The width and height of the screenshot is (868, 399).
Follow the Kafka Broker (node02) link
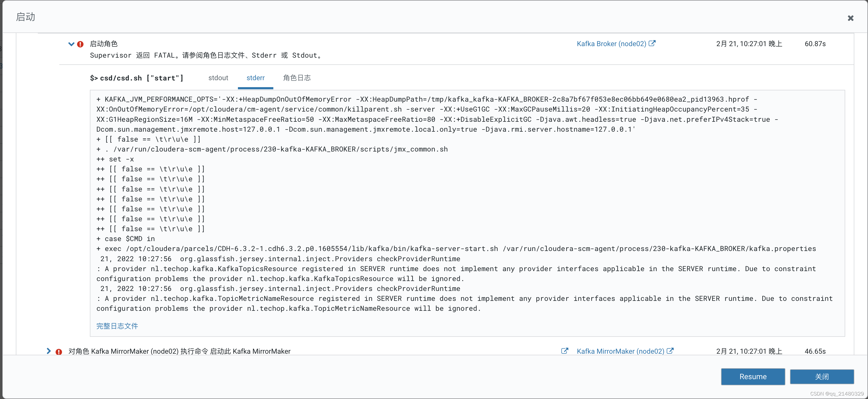611,44
